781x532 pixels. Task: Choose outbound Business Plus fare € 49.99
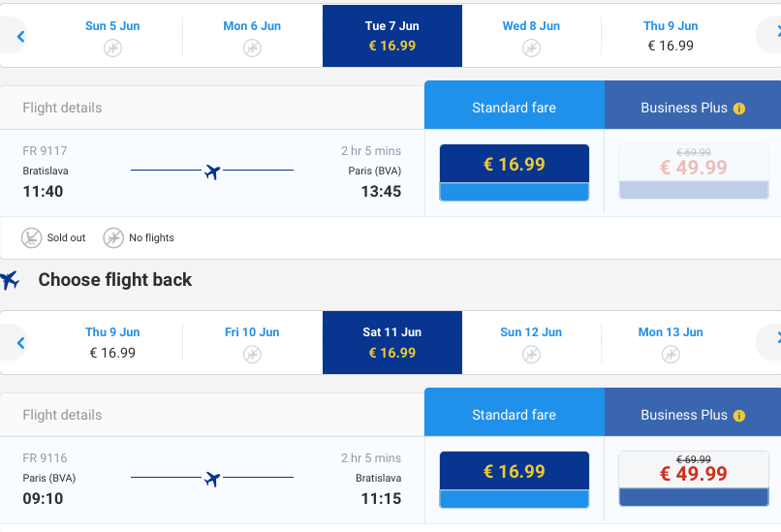click(x=694, y=172)
